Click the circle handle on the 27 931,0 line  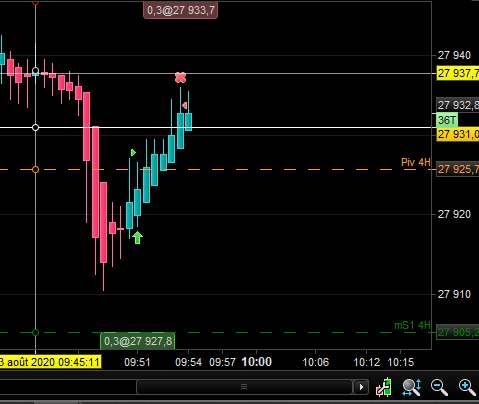(x=35, y=128)
